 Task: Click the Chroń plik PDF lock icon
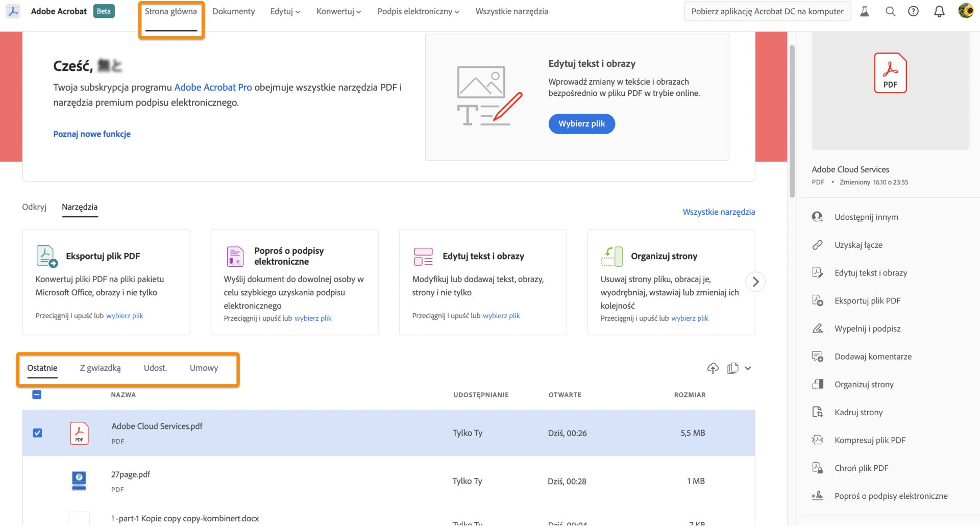click(x=817, y=468)
